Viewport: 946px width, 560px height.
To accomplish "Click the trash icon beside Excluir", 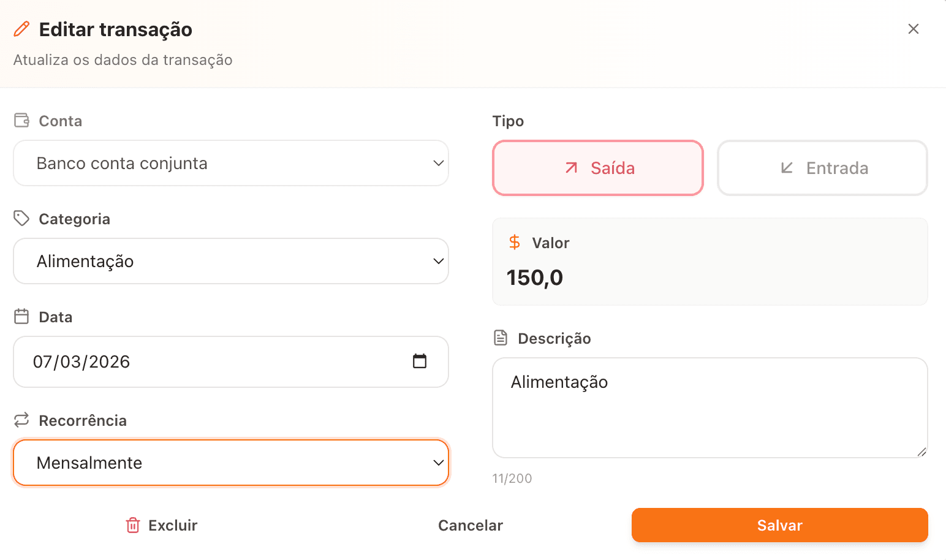I will [133, 525].
